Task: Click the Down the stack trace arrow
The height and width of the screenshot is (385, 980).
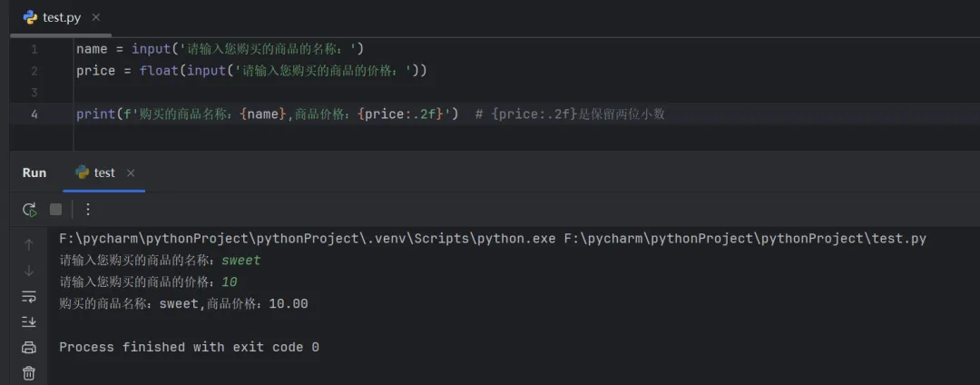Action: (29, 271)
